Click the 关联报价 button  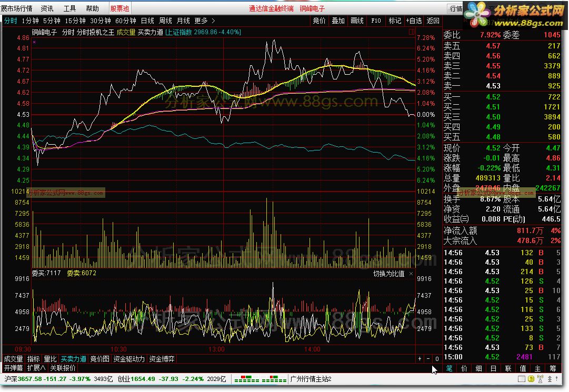[63, 368]
